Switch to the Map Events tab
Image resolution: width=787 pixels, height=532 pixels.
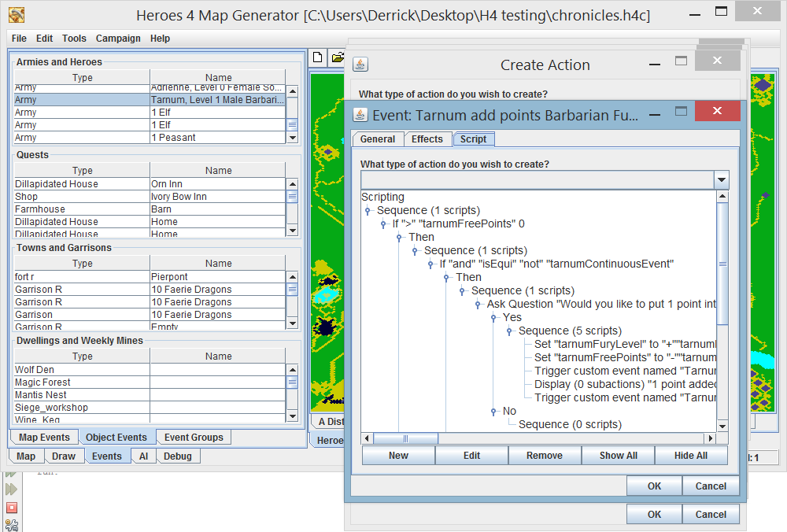pos(44,437)
